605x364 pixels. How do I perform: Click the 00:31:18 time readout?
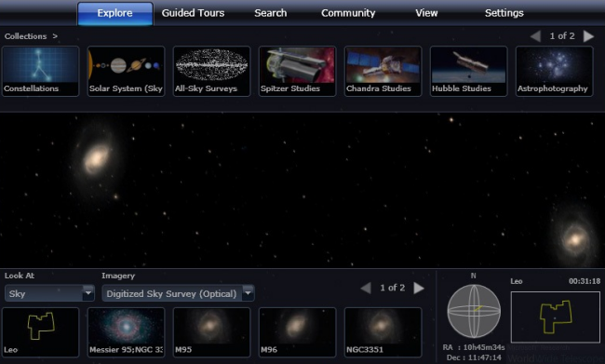coord(585,281)
